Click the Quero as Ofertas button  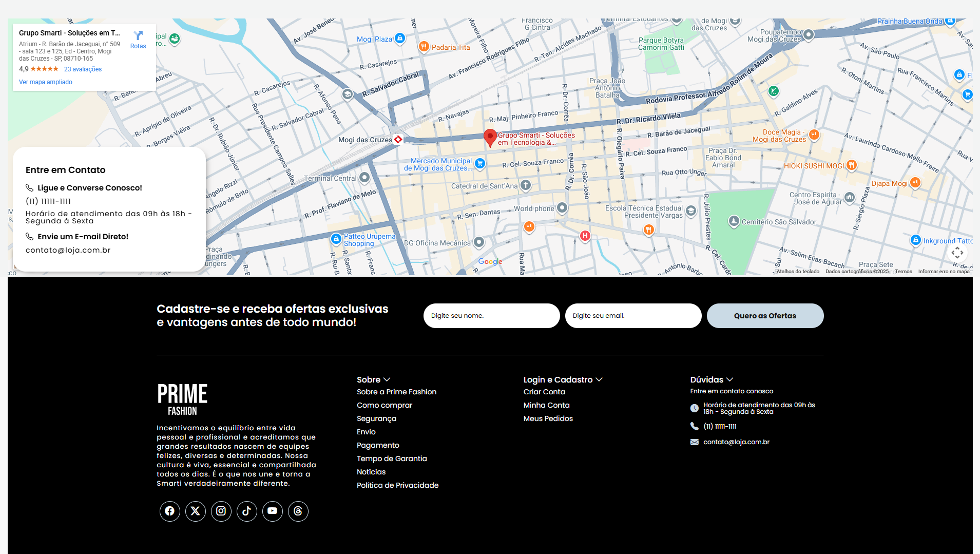[x=765, y=316]
